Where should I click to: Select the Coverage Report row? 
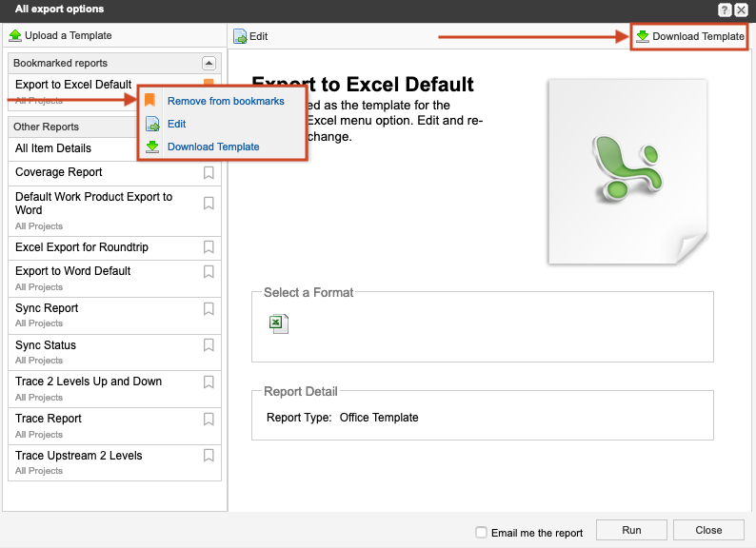(115, 173)
